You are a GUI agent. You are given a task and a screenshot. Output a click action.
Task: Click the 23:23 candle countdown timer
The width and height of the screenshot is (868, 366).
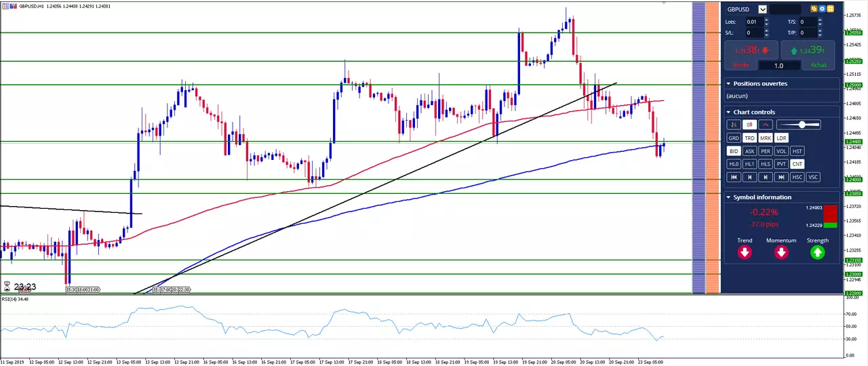(24, 287)
